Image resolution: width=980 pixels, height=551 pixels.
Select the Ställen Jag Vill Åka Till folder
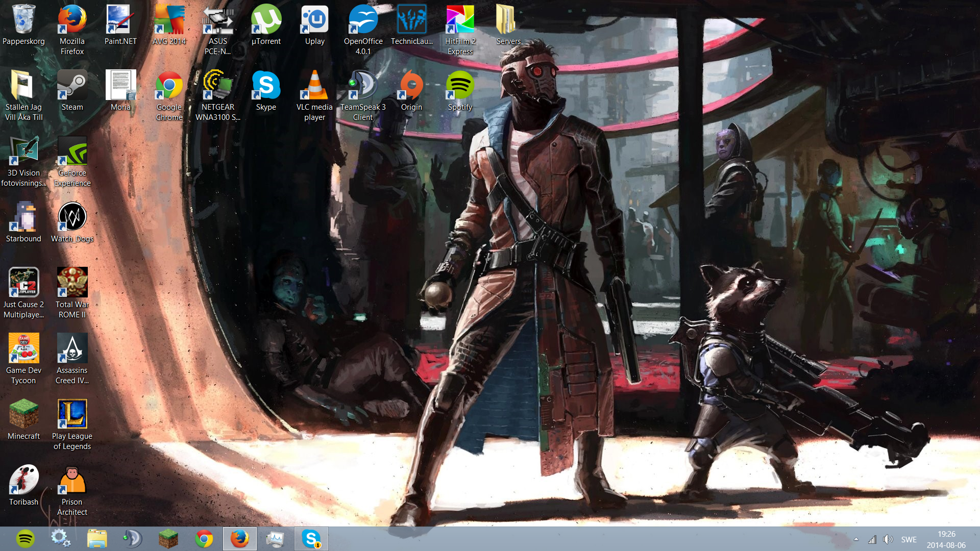23,95
